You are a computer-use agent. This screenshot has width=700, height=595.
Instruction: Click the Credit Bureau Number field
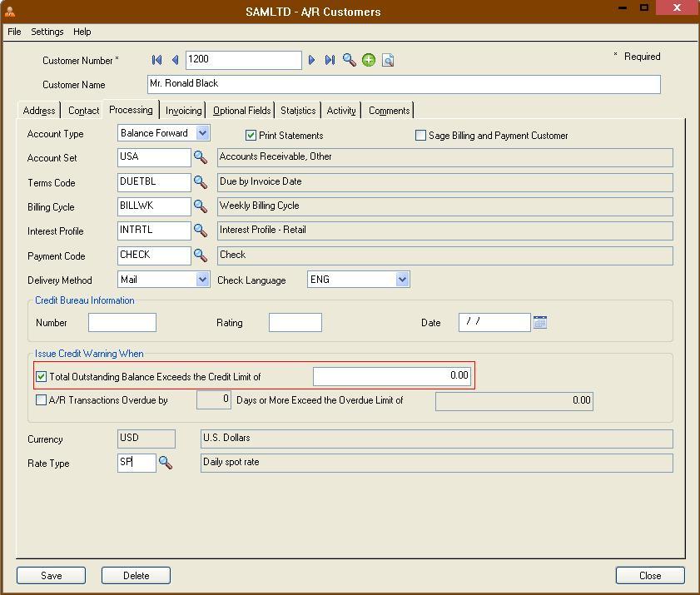coord(122,322)
